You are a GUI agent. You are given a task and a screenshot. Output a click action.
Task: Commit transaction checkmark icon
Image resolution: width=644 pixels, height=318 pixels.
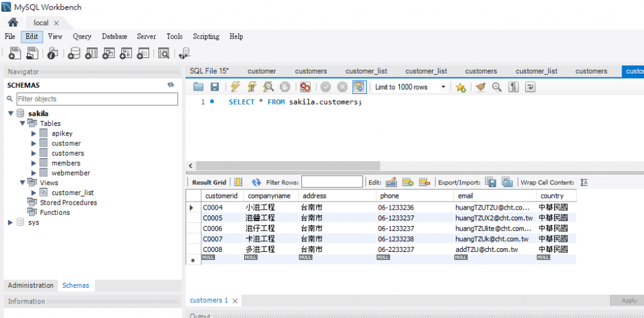(x=326, y=87)
